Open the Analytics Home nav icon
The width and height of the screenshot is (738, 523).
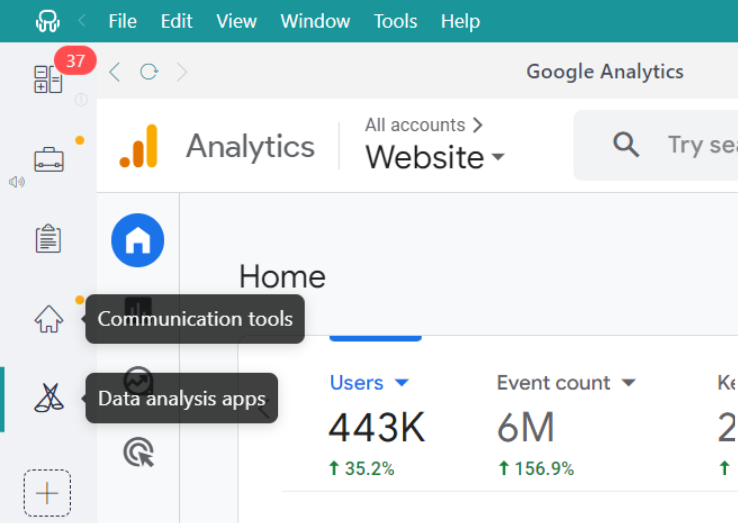(x=137, y=240)
